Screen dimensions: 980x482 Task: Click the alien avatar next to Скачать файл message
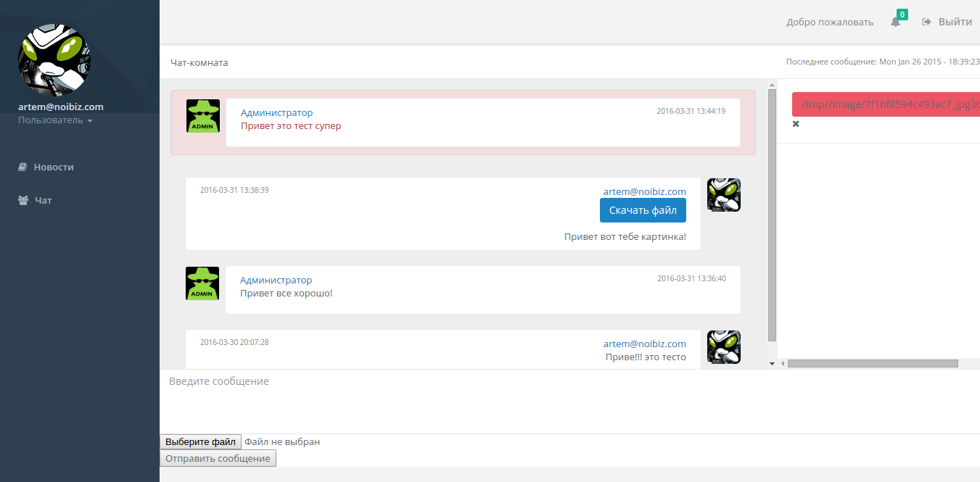coord(723,194)
